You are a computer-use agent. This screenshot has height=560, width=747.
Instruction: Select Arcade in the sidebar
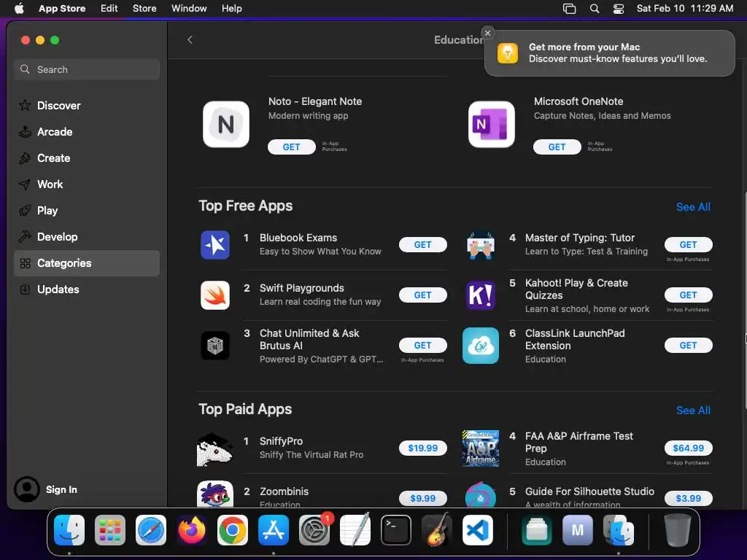pos(87,132)
